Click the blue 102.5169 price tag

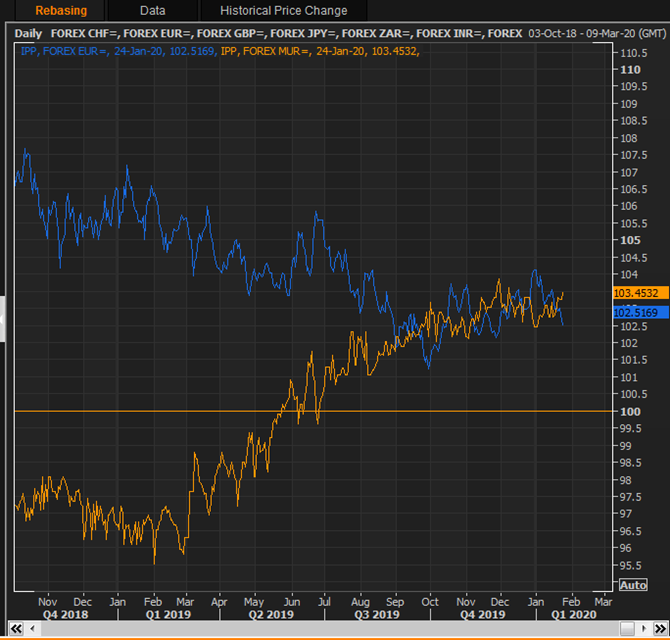click(641, 313)
